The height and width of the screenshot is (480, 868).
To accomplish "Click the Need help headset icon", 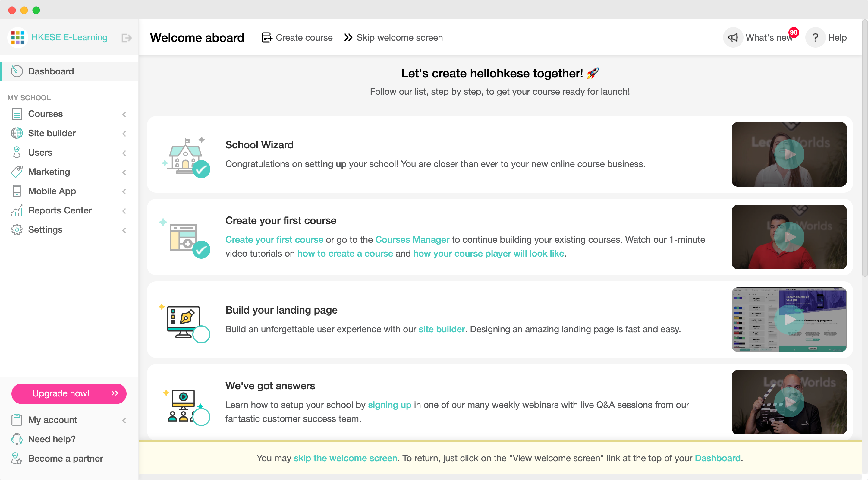I will (17, 439).
